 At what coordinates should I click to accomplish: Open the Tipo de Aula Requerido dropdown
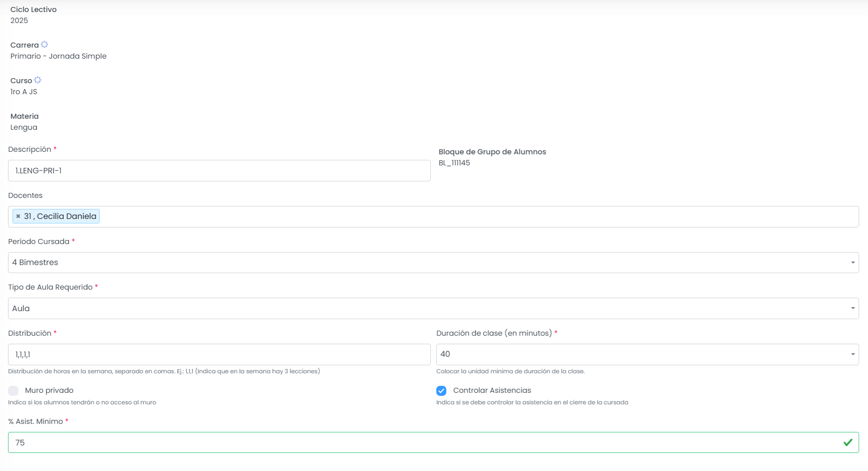pos(433,309)
